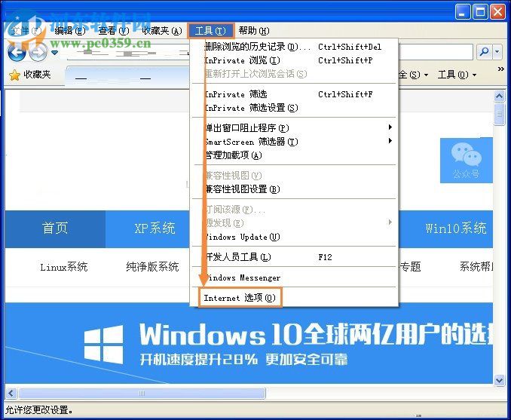Click the Linux系统 link

(x=63, y=267)
